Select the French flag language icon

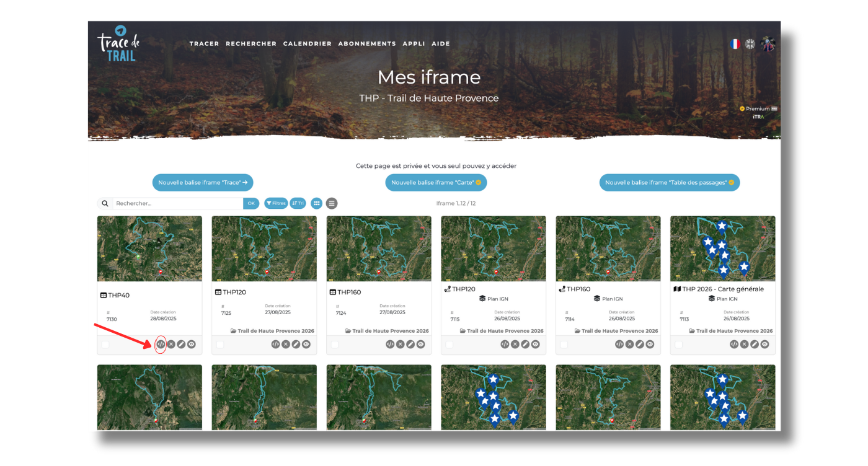(735, 44)
